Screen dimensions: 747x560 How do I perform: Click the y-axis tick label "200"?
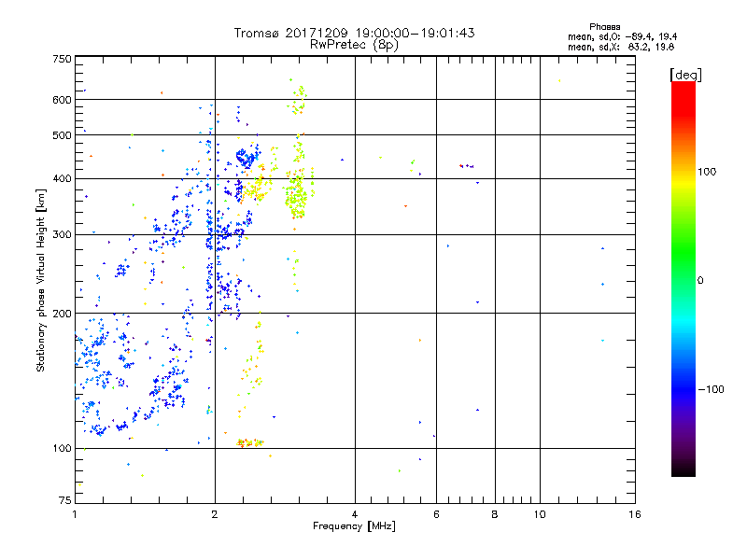tap(62, 314)
